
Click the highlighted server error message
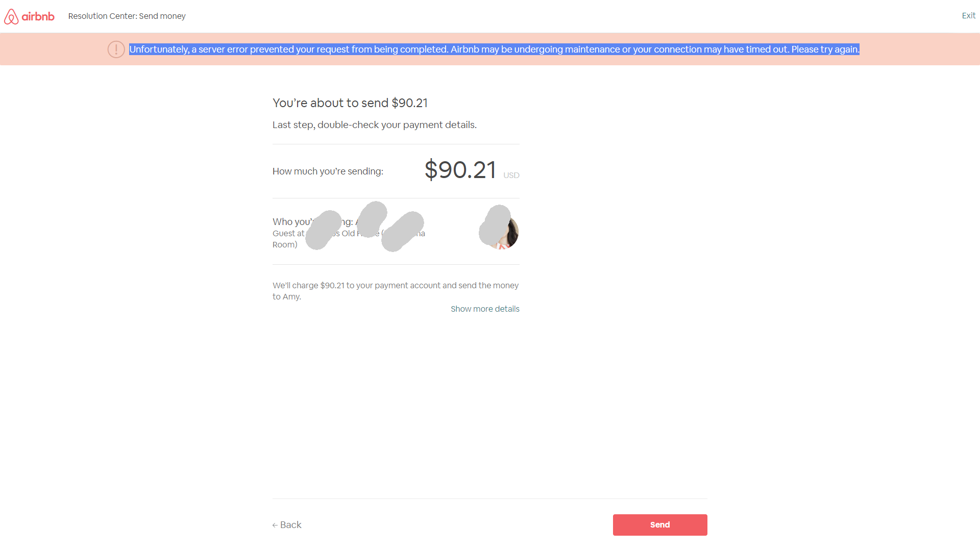[494, 49]
